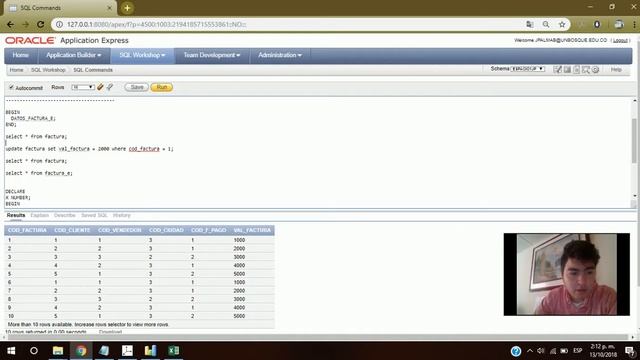This screenshot has height=360, width=640.
Task: Click the network signal icon in tray
Action: pos(553,351)
